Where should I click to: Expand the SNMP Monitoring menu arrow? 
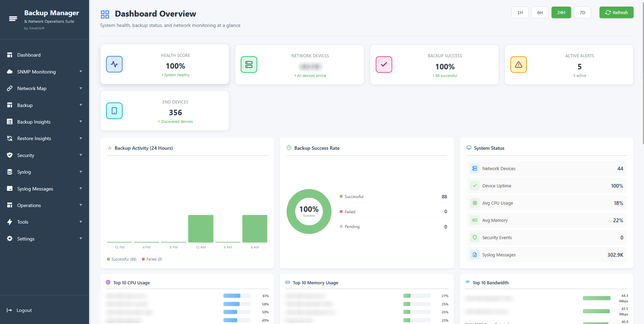pyautogui.click(x=81, y=72)
